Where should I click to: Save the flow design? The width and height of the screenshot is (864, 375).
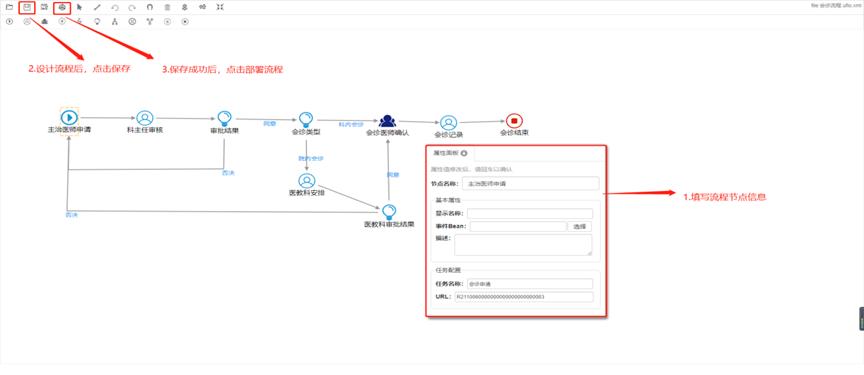[26, 7]
